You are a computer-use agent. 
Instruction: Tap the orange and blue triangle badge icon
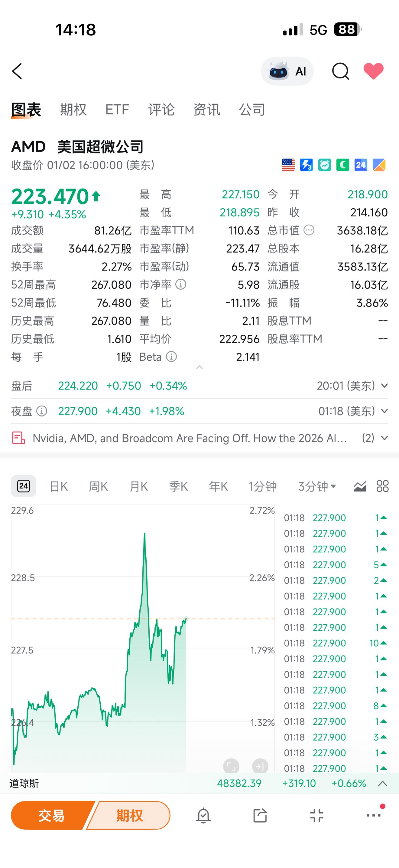(x=379, y=165)
